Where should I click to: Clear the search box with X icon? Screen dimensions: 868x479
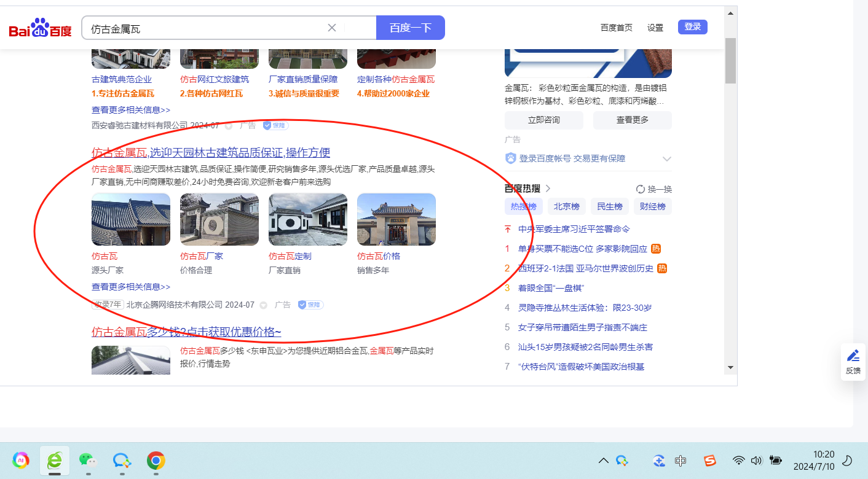(x=332, y=28)
